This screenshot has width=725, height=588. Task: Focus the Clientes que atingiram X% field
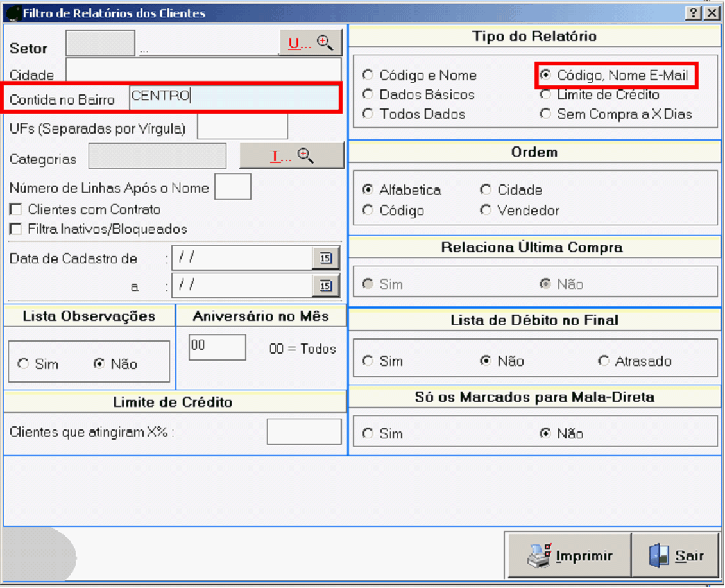click(x=304, y=432)
